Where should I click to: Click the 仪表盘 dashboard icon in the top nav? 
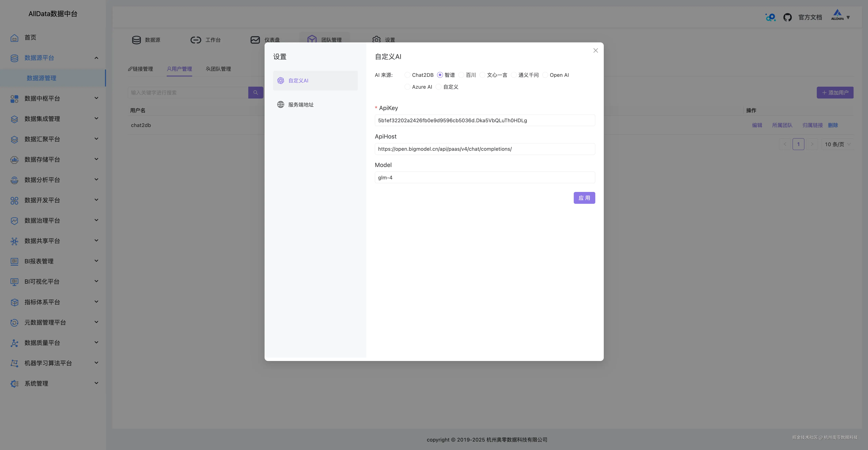tap(255, 40)
